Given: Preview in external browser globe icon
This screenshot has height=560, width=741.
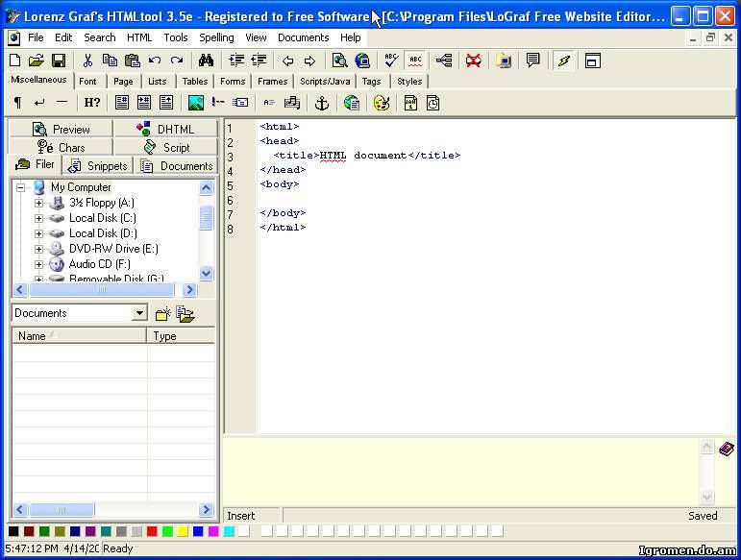Looking at the screenshot, I should (x=362, y=61).
